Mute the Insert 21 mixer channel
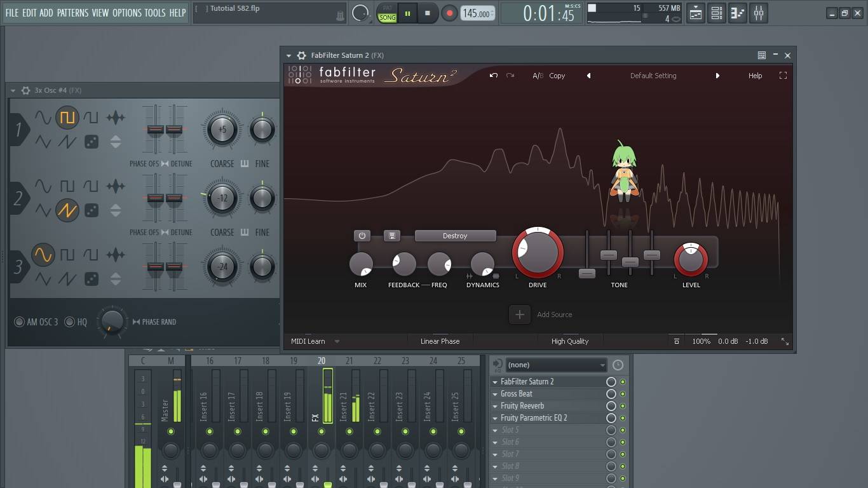This screenshot has width=868, height=488. coord(349,431)
